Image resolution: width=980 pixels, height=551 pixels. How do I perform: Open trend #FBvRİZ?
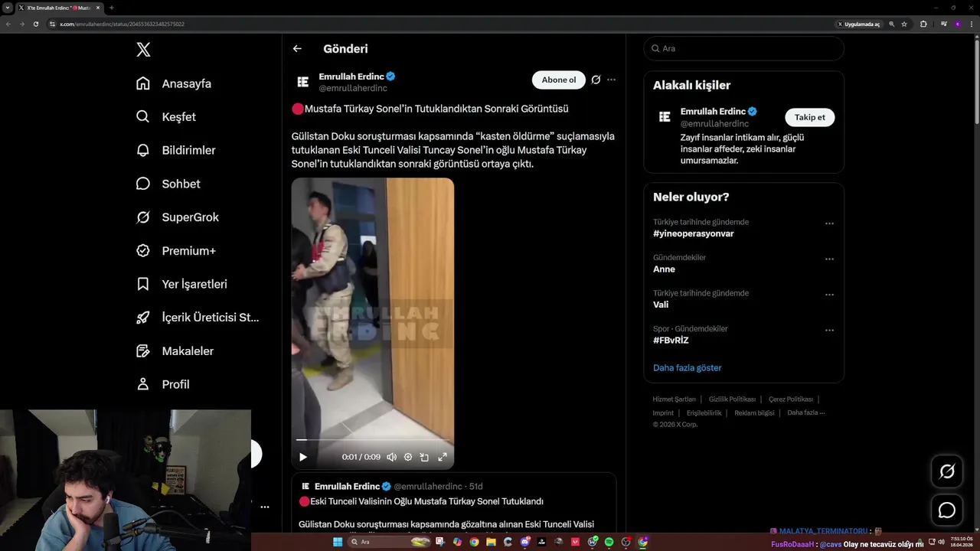pyautogui.click(x=671, y=341)
